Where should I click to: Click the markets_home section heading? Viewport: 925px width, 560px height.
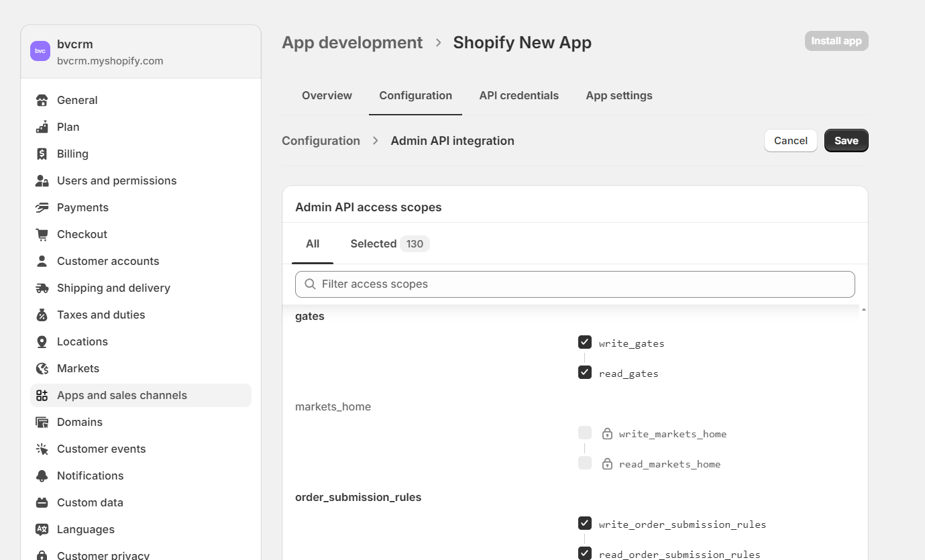(333, 406)
